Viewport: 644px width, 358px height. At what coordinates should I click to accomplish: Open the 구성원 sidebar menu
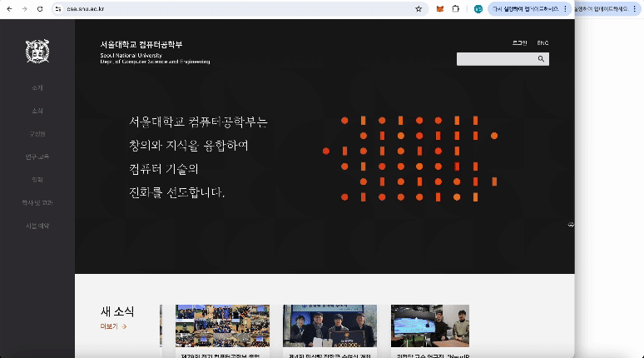coord(37,133)
